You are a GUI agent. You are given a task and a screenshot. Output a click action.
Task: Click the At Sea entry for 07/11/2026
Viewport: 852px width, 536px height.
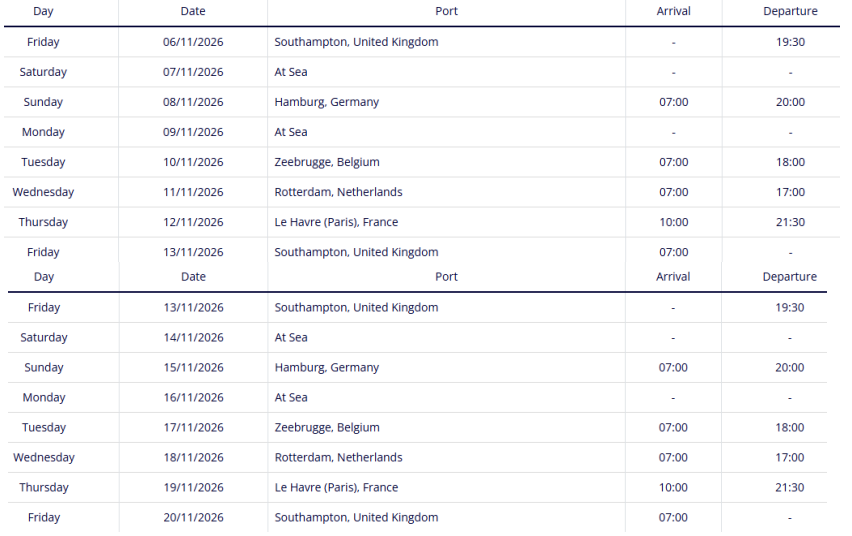coord(291,72)
